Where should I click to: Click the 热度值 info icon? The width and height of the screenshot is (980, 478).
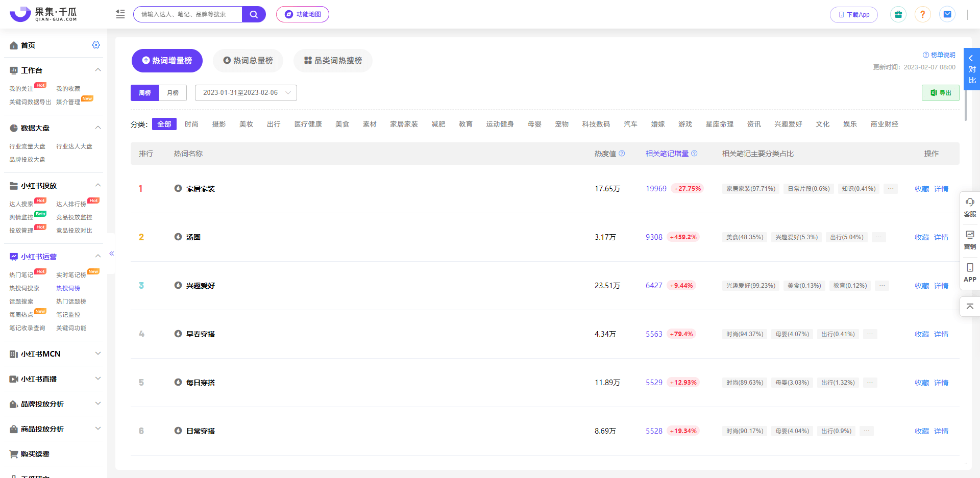tap(622, 154)
